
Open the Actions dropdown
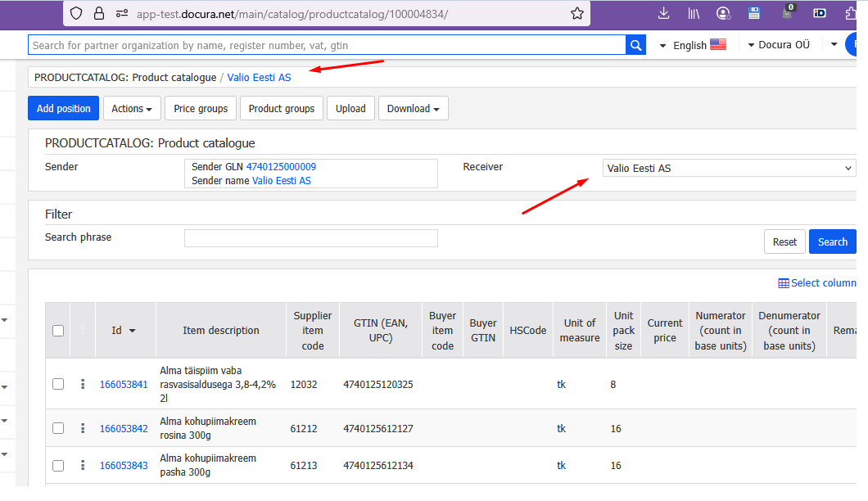pos(132,109)
